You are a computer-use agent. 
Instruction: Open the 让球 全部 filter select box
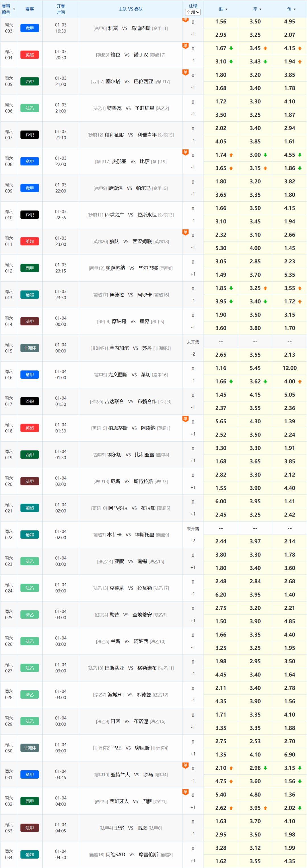[x=193, y=12]
